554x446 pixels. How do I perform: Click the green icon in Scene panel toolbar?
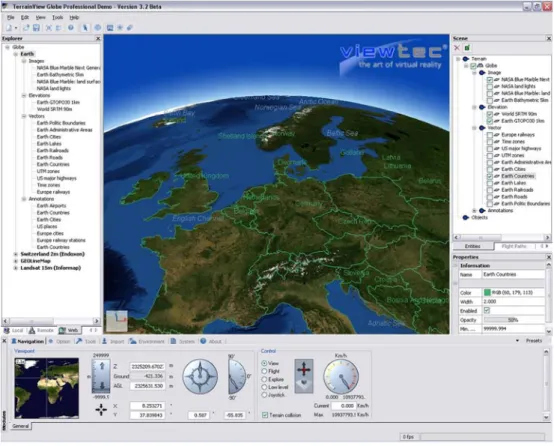[x=467, y=48]
